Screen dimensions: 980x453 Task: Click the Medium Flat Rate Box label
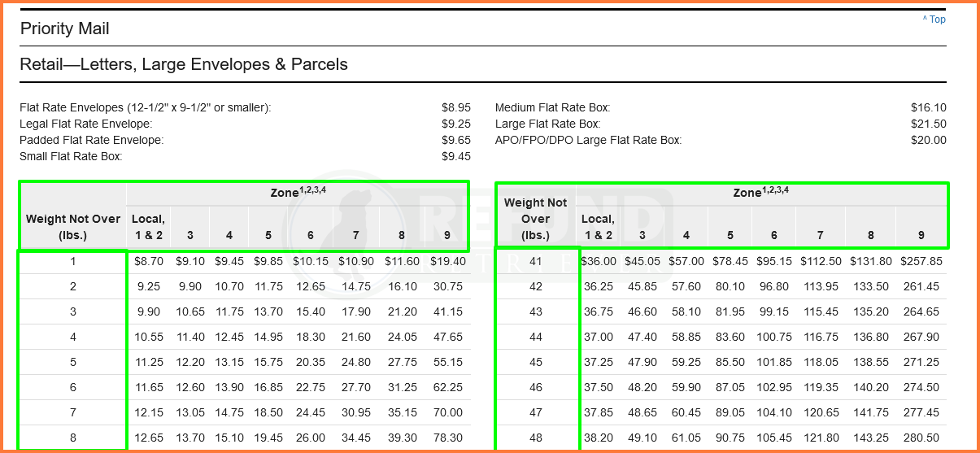553,107
